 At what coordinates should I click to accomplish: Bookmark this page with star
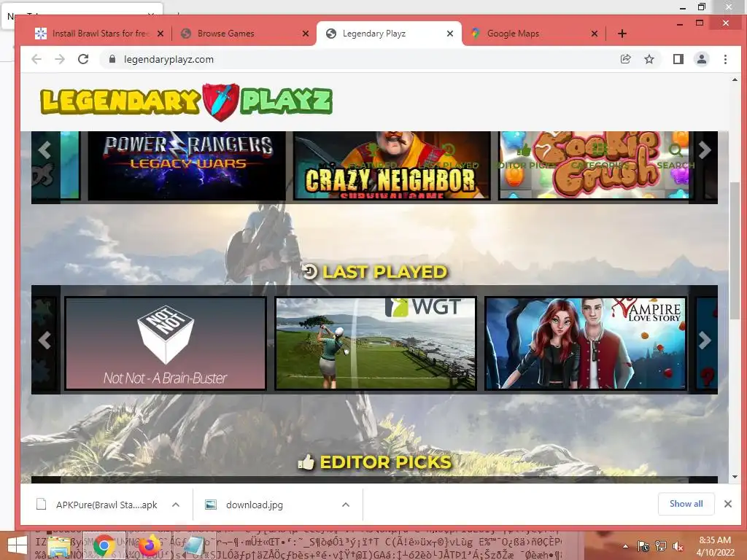pos(649,59)
